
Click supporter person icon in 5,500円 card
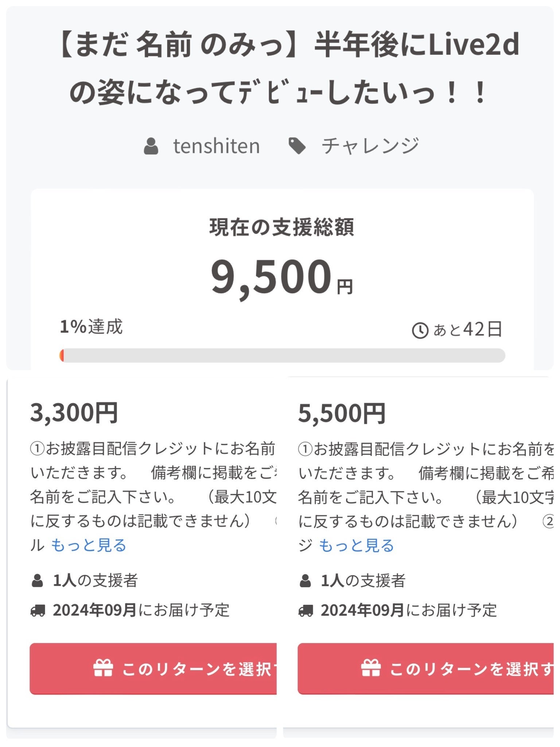tap(305, 580)
